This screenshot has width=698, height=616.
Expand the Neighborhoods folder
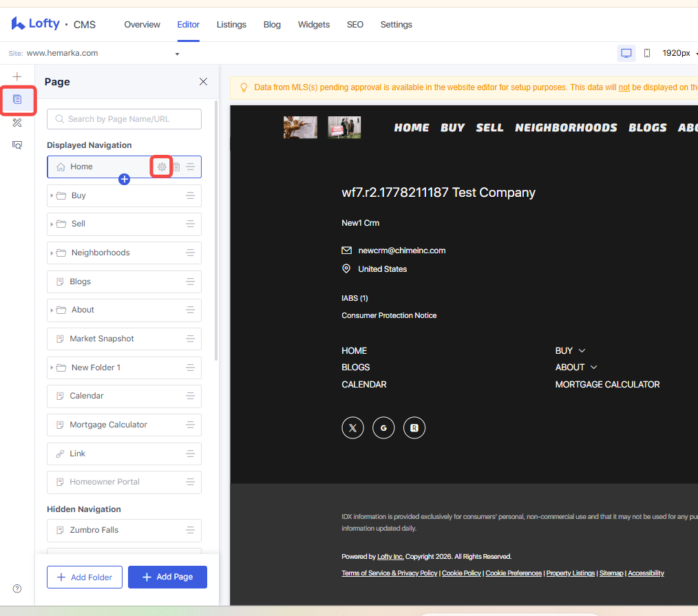pos(52,253)
